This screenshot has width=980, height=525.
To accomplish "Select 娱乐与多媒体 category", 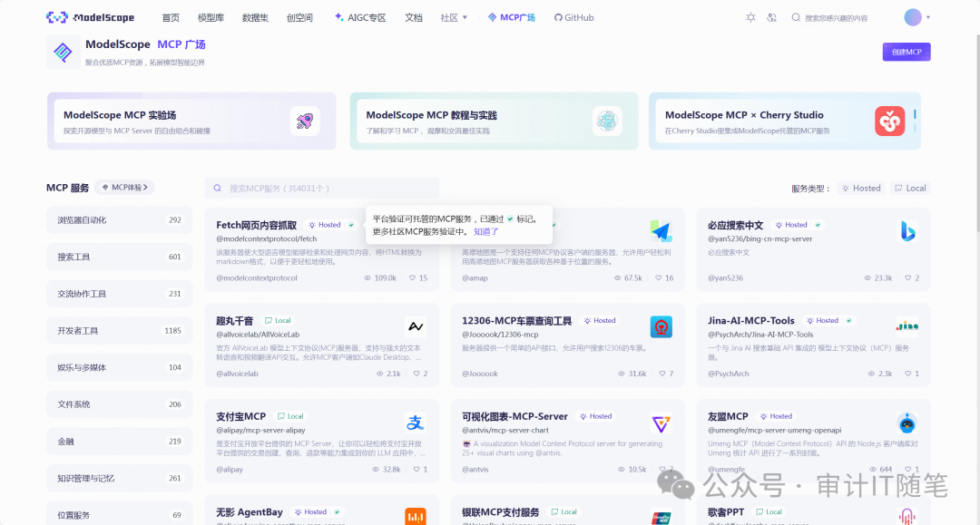I will (120, 368).
